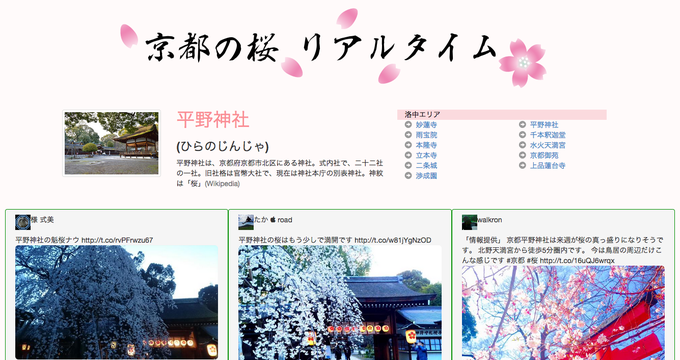The width and height of the screenshot is (680, 360).
Task: Click tweet text '平野神社の桜はもう少しで満開です'
Action: click(295, 240)
